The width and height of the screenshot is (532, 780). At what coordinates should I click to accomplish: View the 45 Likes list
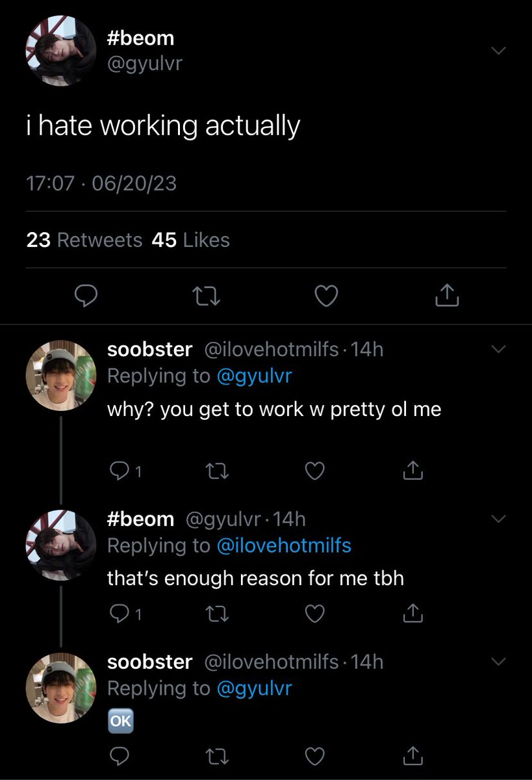(x=190, y=240)
